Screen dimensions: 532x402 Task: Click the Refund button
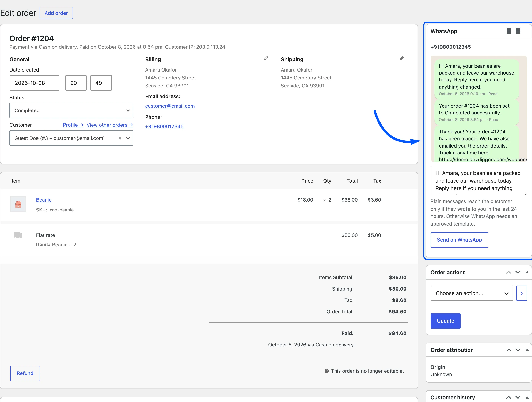pyautogui.click(x=25, y=373)
